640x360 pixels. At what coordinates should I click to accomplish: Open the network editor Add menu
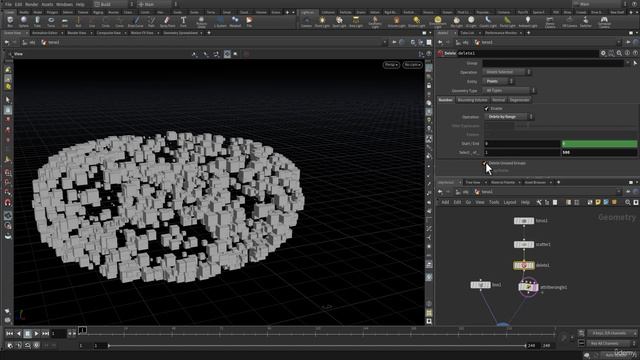click(445, 202)
